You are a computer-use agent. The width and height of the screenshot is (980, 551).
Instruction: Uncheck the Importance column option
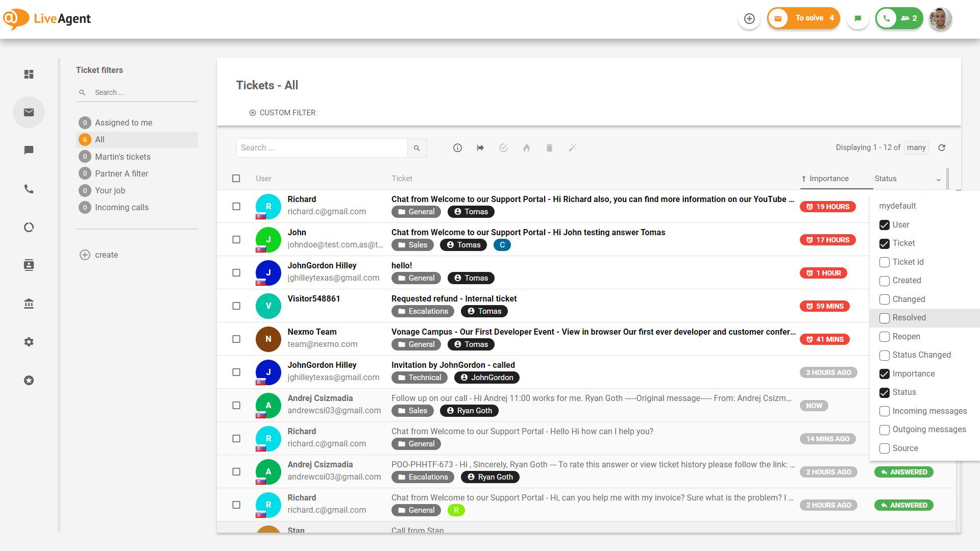[885, 374]
